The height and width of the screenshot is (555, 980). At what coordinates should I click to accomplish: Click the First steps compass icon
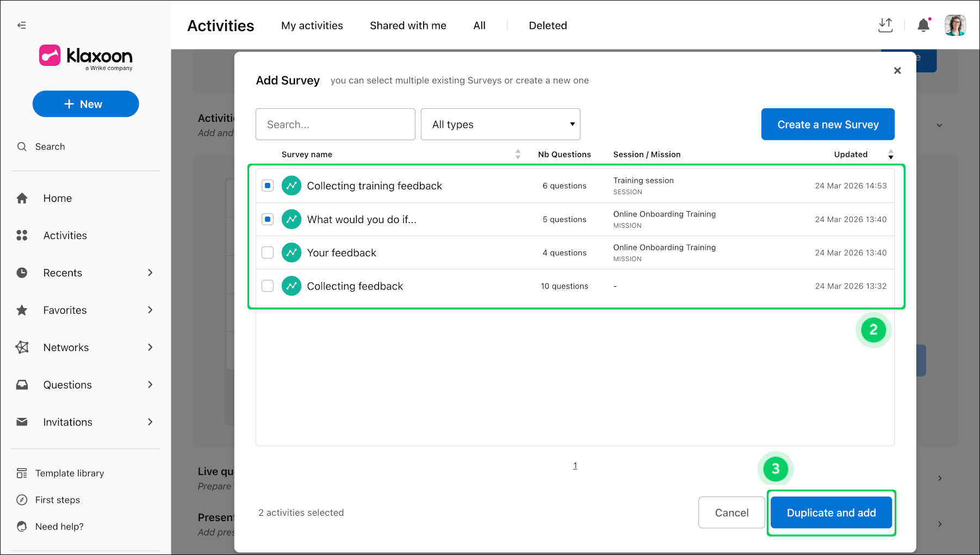(22, 499)
